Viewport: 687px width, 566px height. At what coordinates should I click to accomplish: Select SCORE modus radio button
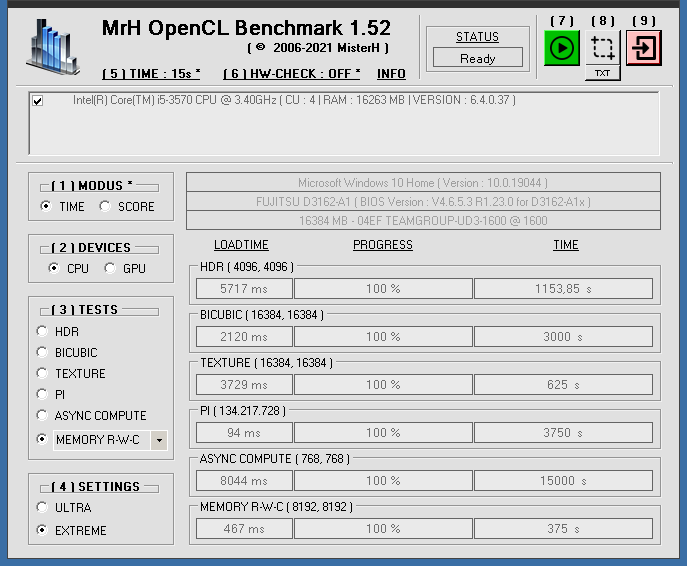coord(105,206)
